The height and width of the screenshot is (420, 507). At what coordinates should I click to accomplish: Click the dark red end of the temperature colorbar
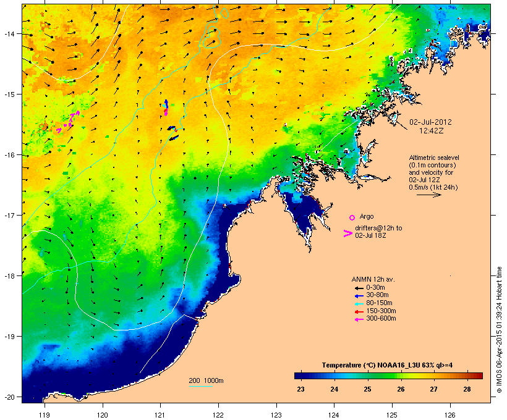click(x=479, y=376)
